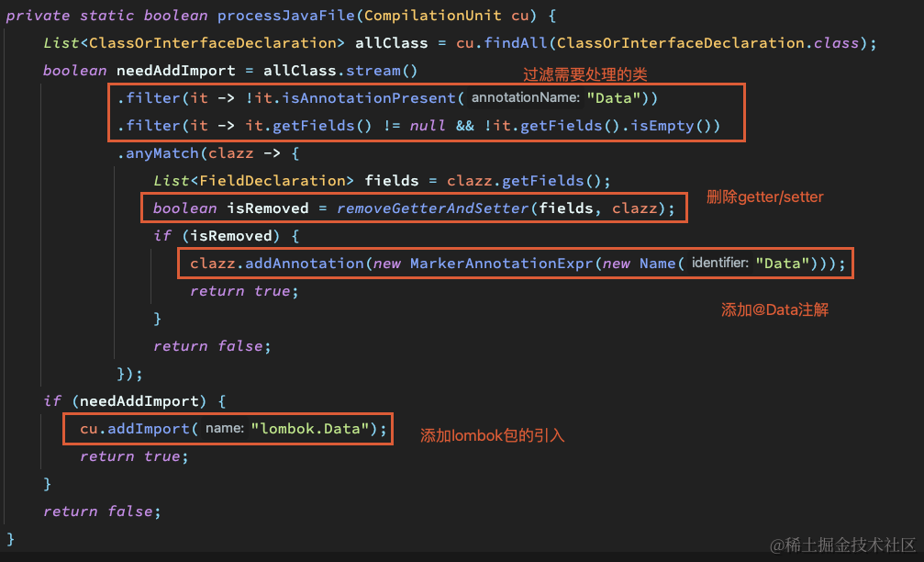Click return true inside isRemoved block

(x=244, y=291)
